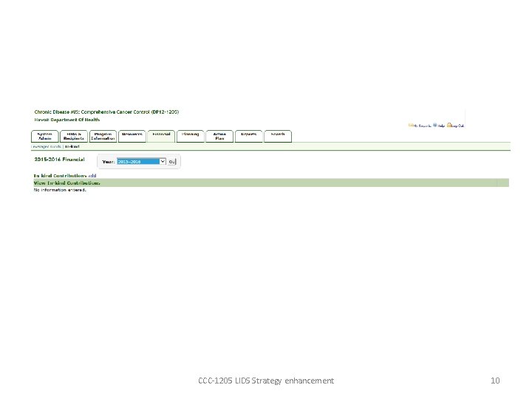Open the System Admin tab
The height and width of the screenshot is (399, 532).
click(45, 136)
